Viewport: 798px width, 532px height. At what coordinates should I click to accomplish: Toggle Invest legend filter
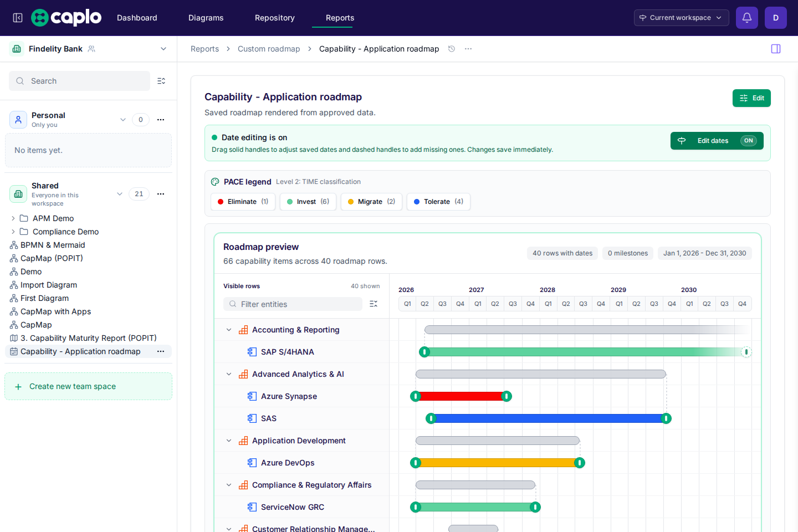308,202
